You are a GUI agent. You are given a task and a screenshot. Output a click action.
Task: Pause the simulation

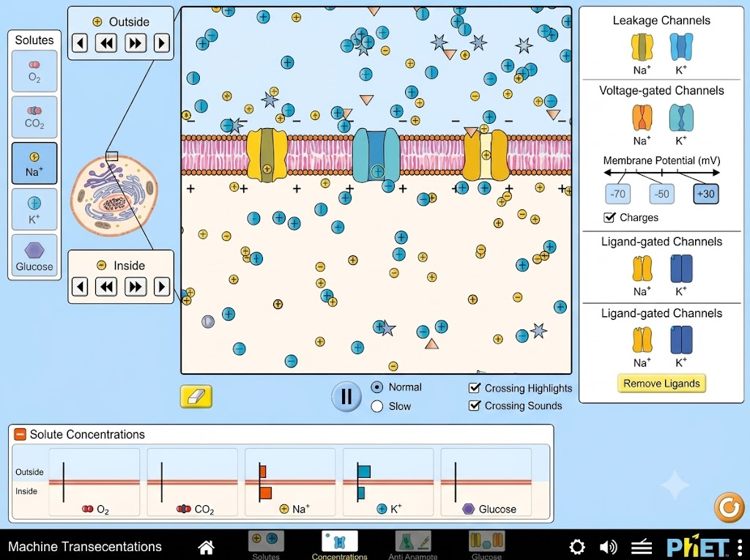point(346,397)
